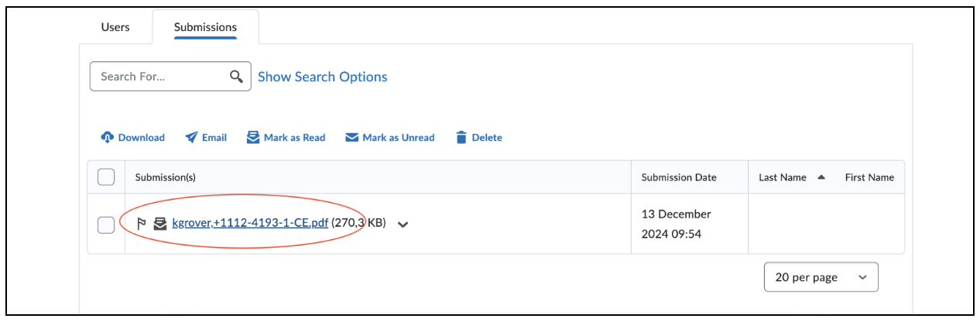Click the Mark as Read envelope icon

coord(253,137)
